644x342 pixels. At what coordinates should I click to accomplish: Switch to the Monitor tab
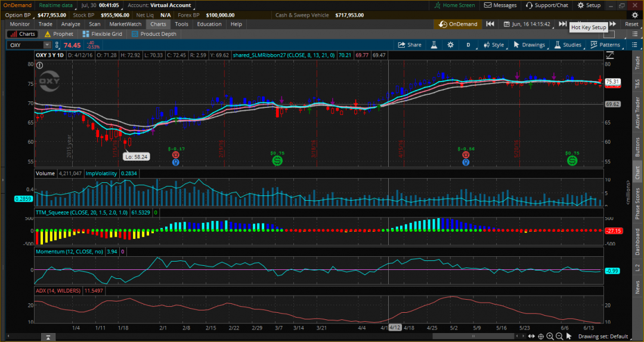(x=20, y=24)
